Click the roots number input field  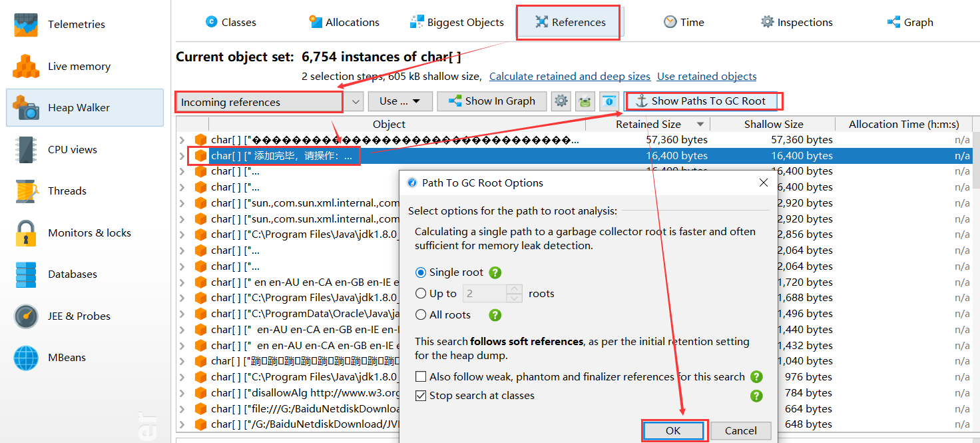pos(484,294)
